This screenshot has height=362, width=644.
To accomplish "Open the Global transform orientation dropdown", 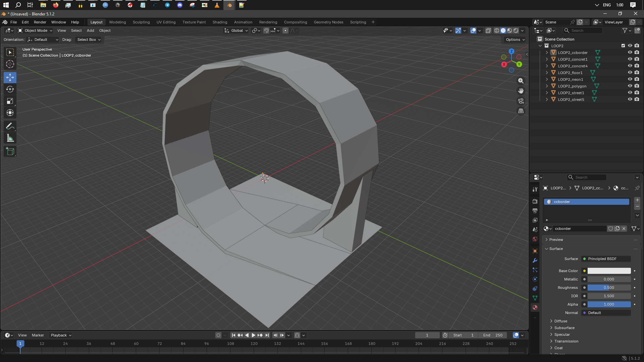I will (x=236, y=31).
